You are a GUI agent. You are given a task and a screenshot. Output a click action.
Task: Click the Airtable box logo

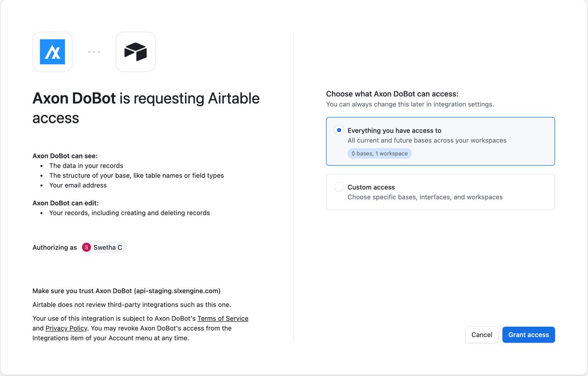coord(136,52)
